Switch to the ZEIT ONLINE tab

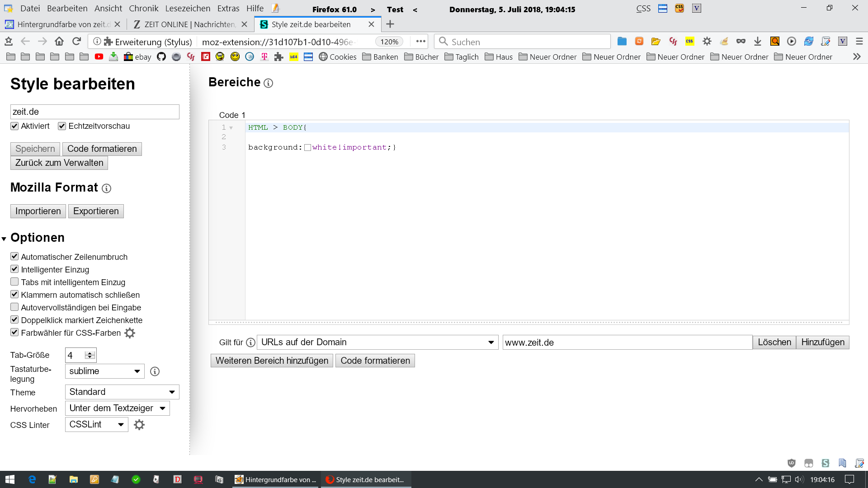click(190, 24)
